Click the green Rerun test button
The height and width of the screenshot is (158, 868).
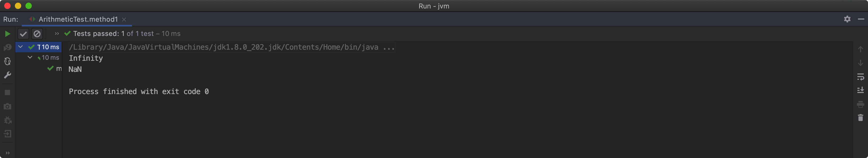(x=7, y=34)
